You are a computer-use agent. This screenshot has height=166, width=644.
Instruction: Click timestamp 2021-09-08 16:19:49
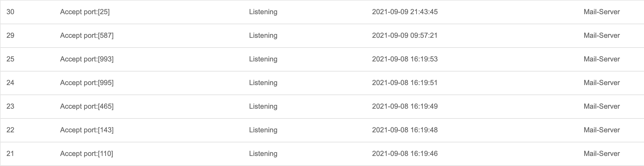point(405,106)
